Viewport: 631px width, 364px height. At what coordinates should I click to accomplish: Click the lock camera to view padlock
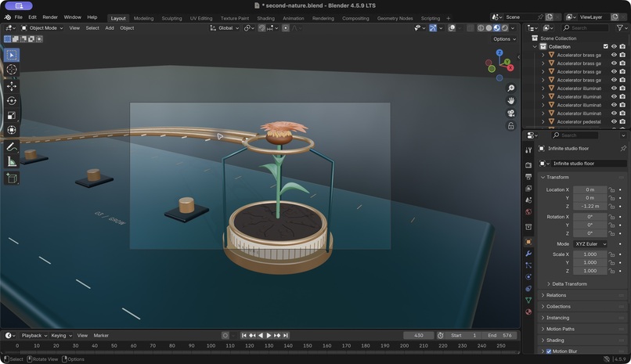pyautogui.click(x=510, y=126)
